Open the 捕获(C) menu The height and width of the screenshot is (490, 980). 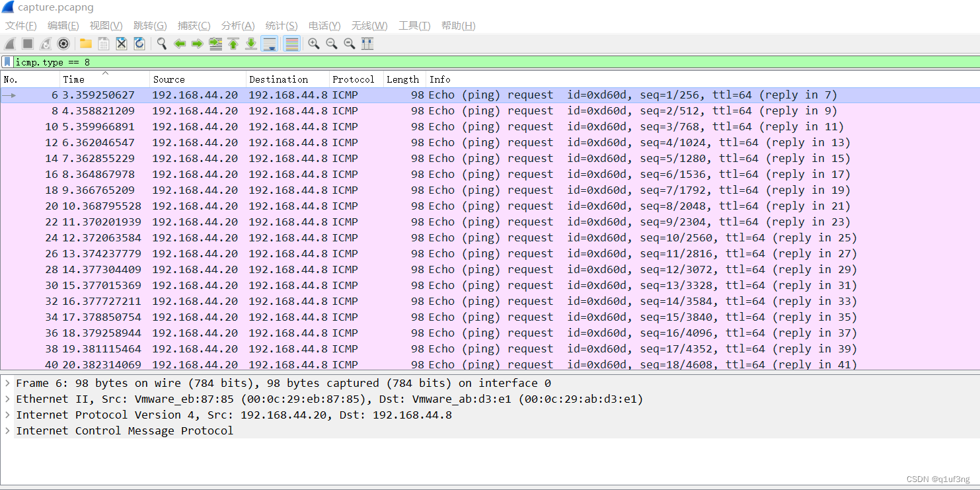tap(194, 26)
